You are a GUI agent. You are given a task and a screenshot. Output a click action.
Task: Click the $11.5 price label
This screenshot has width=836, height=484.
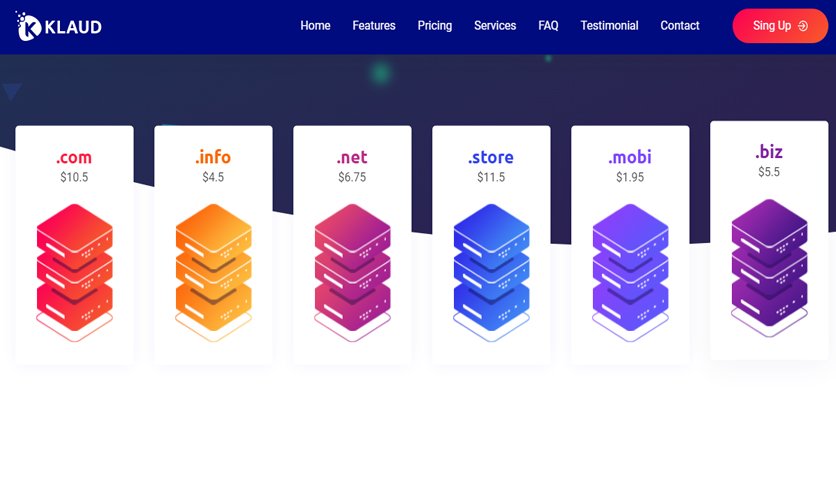click(491, 177)
